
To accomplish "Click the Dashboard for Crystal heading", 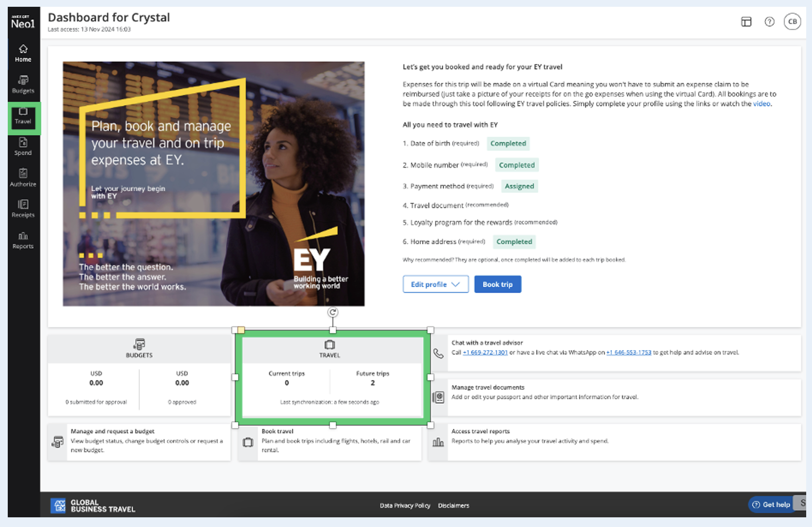I will (x=109, y=17).
